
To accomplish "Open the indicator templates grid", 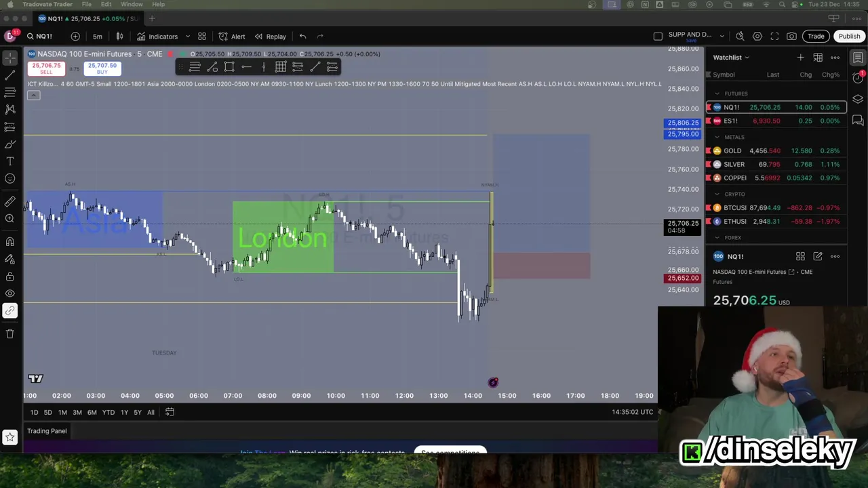I will click(202, 37).
